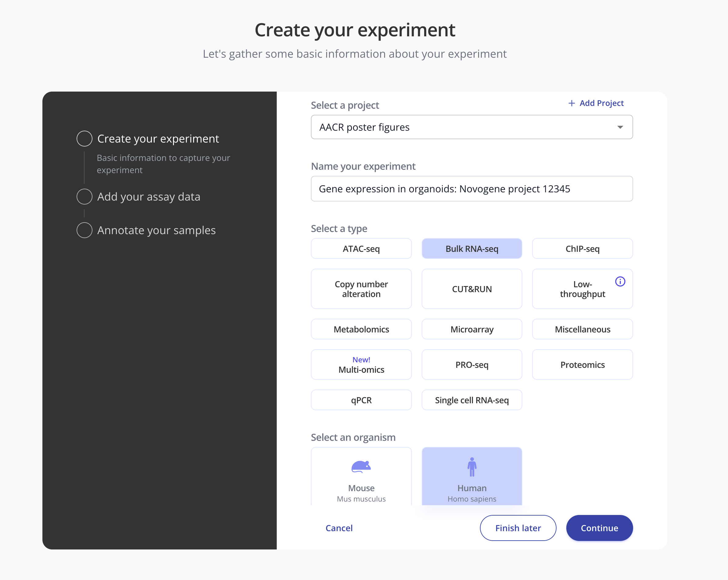Click the Annotate your samples step circle
The height and width of the screenshot is (580, 728).
point(85,230)
